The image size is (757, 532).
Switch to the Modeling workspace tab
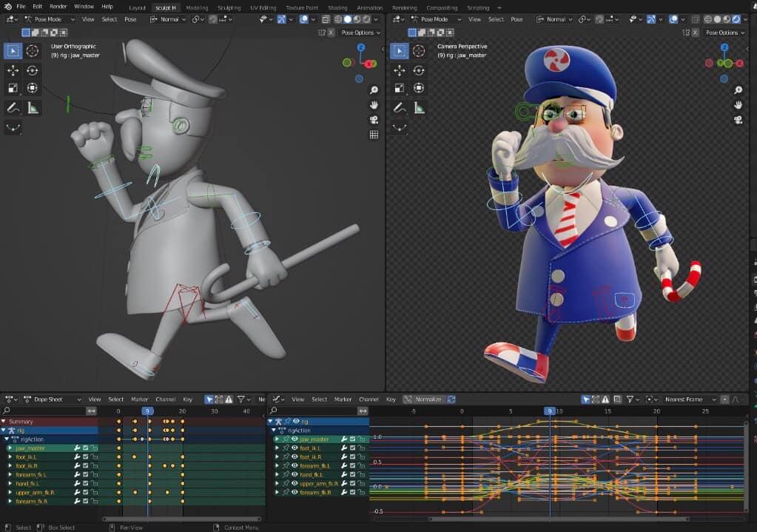197,7
